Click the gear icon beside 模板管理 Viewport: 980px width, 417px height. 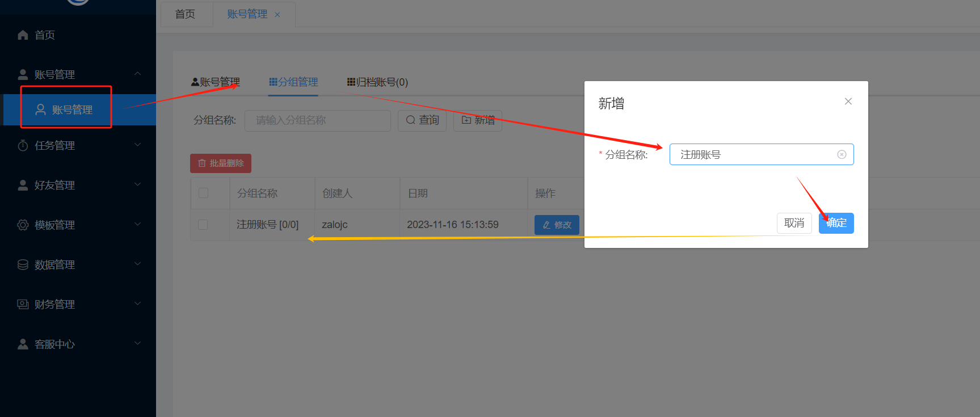[23, 225]
